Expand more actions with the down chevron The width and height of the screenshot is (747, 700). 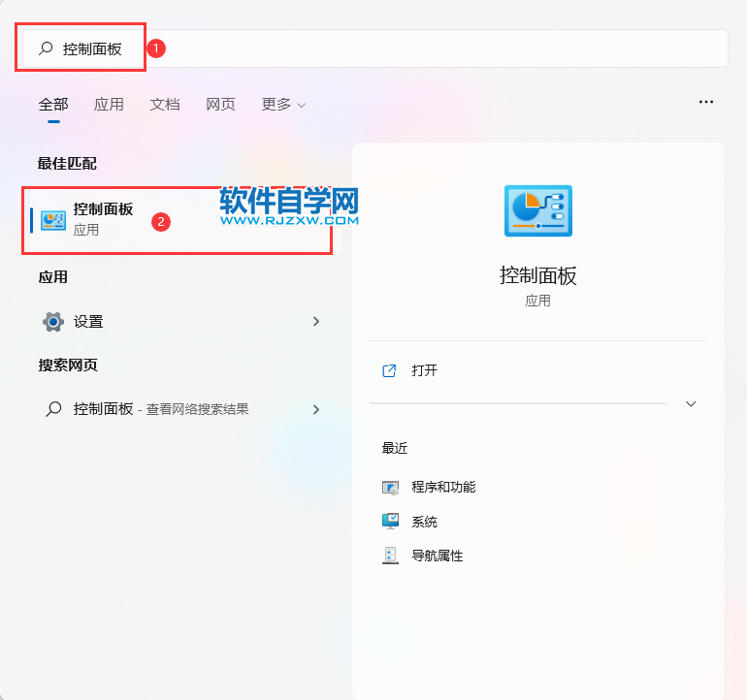[691, 403]
